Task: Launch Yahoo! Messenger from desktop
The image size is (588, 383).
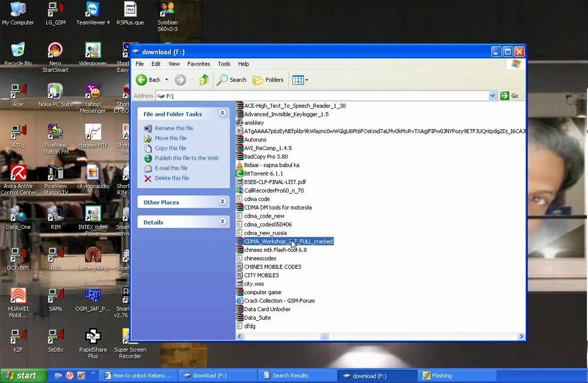Action: point(93,98)
